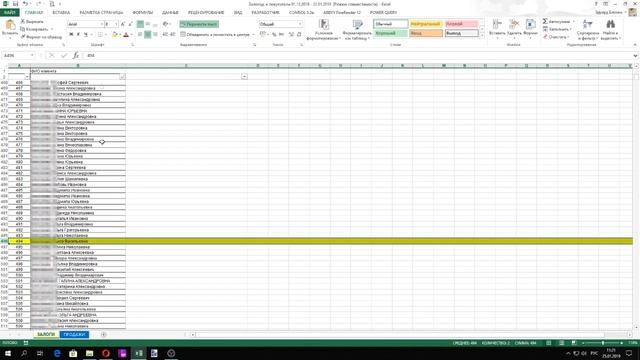The height and width of the screenshot is (360, 640).
Task: Click increase decimal icon
Action: 291,35
